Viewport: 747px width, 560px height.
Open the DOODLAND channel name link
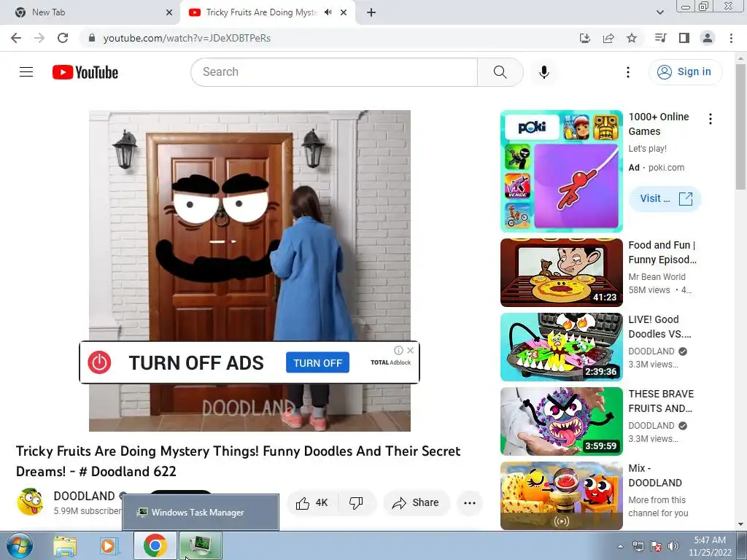point(85,496)
